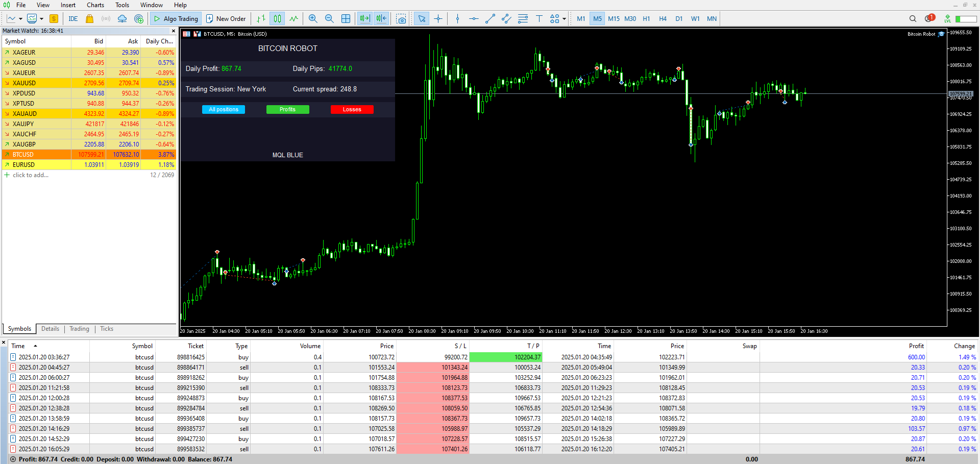Click the yellow dollar-sign toolbar icon

[x=54, y=19]
